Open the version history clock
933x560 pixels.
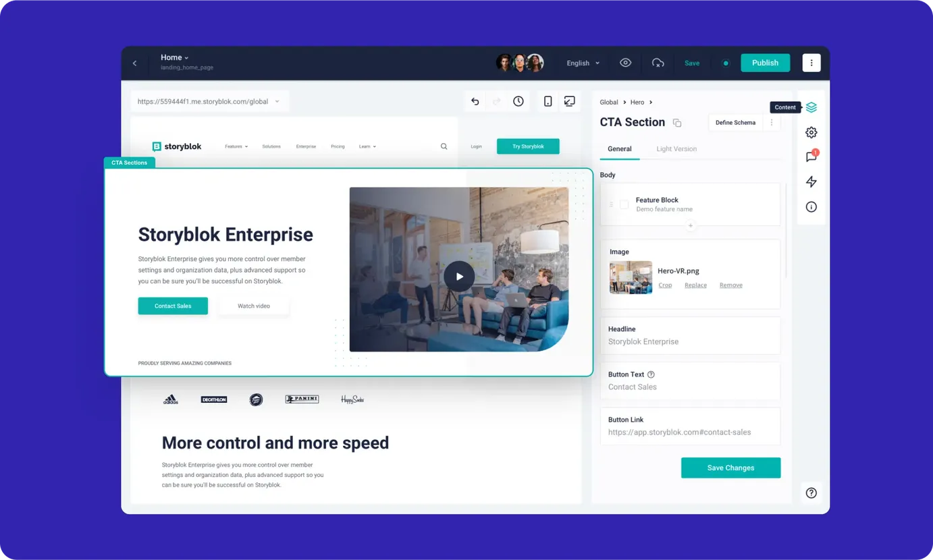coord(518,101)
